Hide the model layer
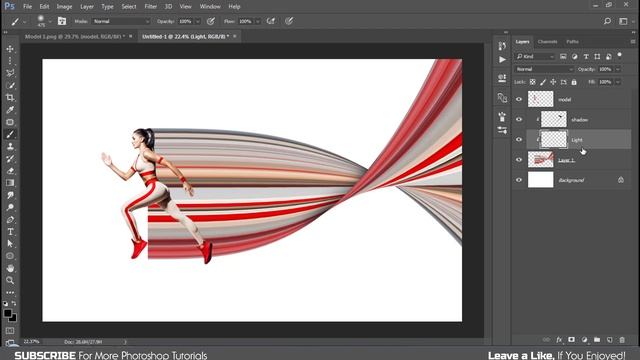Image resolution: width=640 pixels, height=360 pixels. coord(519,99)
